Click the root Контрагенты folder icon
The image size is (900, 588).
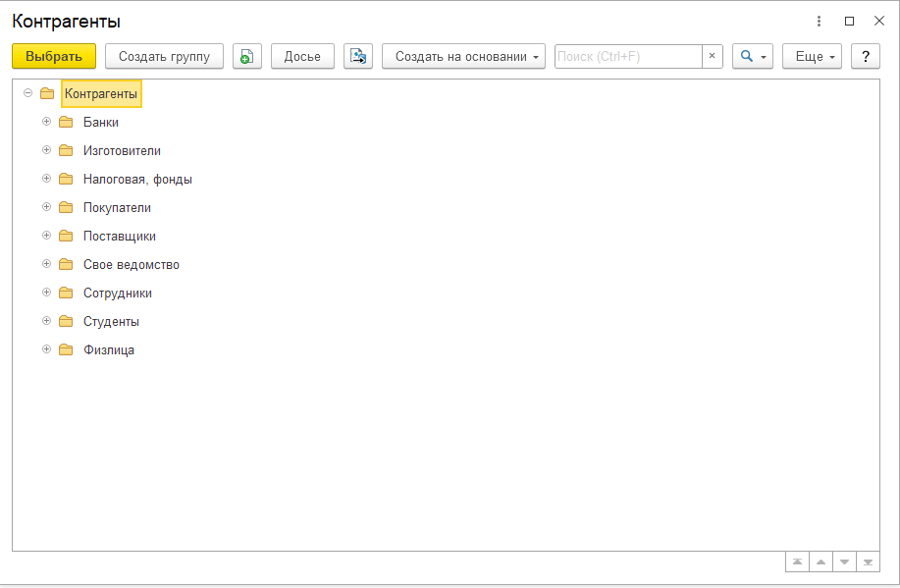[47, 93]
